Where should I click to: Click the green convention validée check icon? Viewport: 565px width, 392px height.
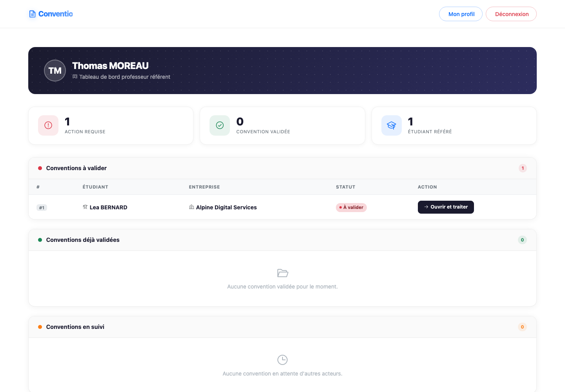tap(220, 125)
